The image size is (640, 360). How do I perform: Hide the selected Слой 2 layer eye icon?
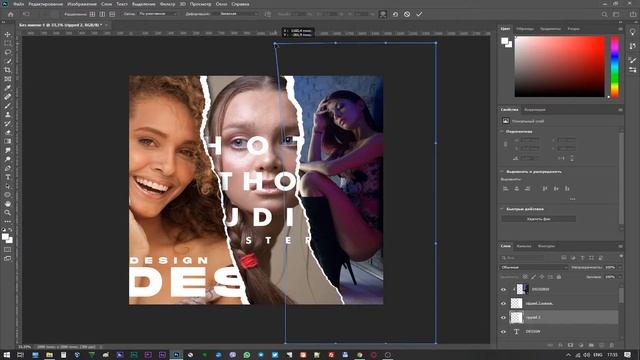point(503,317)
